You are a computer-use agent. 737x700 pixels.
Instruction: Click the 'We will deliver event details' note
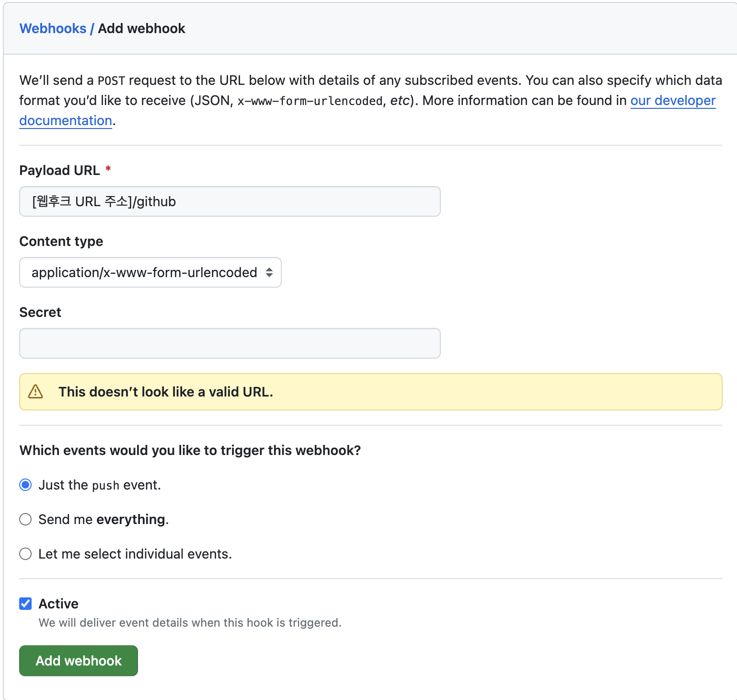click(190, 622)
